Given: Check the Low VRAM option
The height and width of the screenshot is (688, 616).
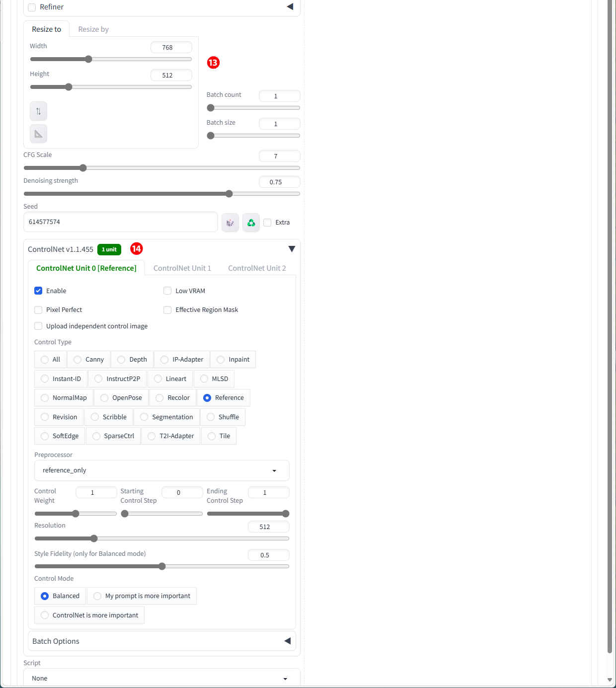Looking at the screenshot, I should point(167,291).
